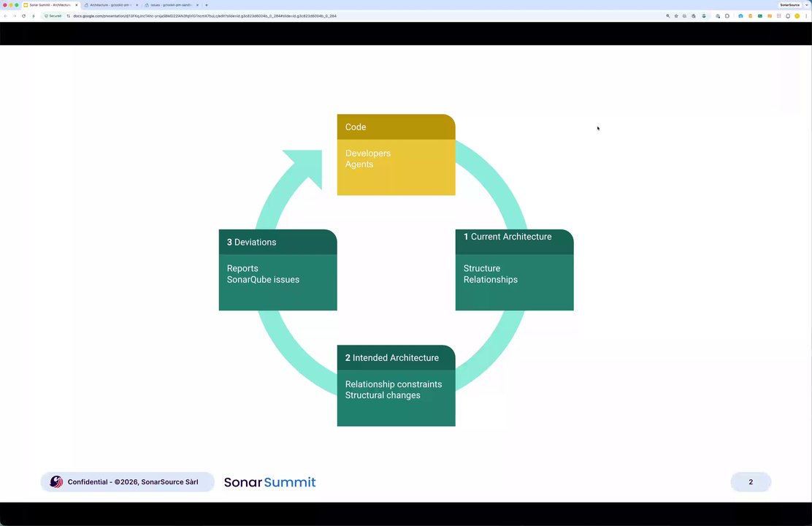This screenshot has height=526, width=812.
Task: Click the Sonar logo in confidential badge
Action: 56,482
